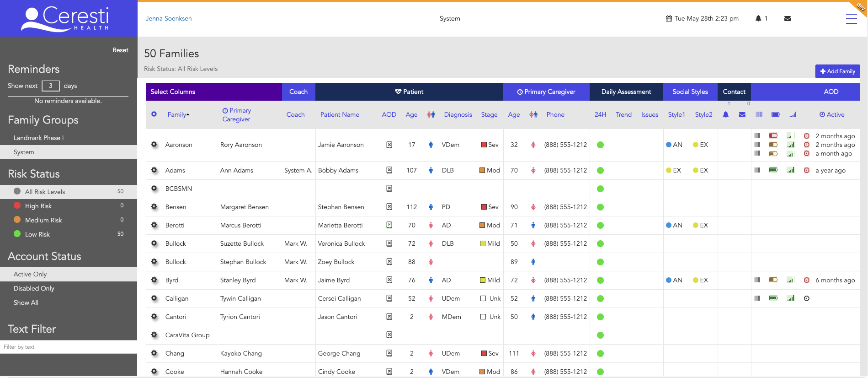
Task: Sort by Patient Name column
Action: (x=340, y=114)
